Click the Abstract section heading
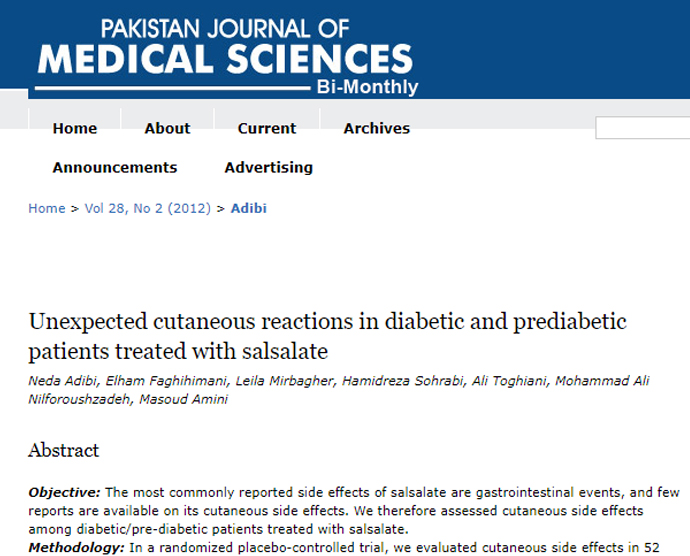 click(63, 451)
